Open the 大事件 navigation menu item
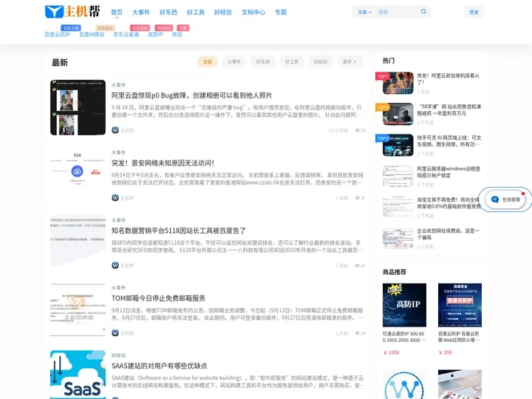532x399 pixels. [x=141, y=13]
